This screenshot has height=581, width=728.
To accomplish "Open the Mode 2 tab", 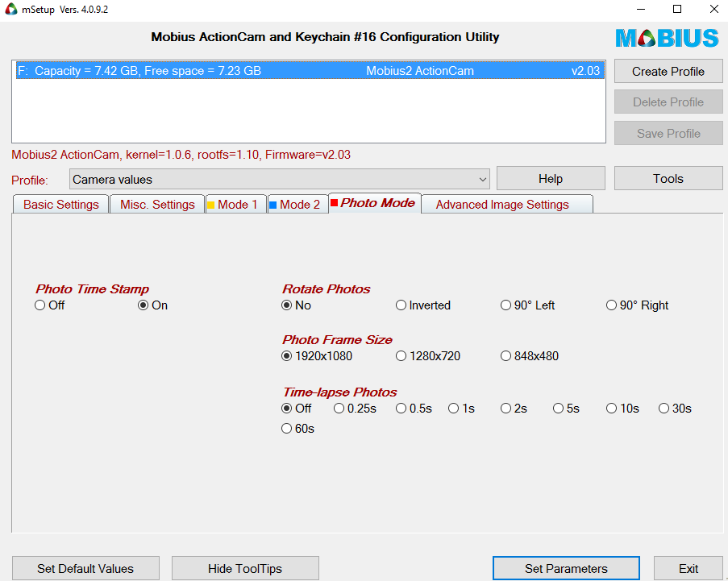I will click(298, 205).
